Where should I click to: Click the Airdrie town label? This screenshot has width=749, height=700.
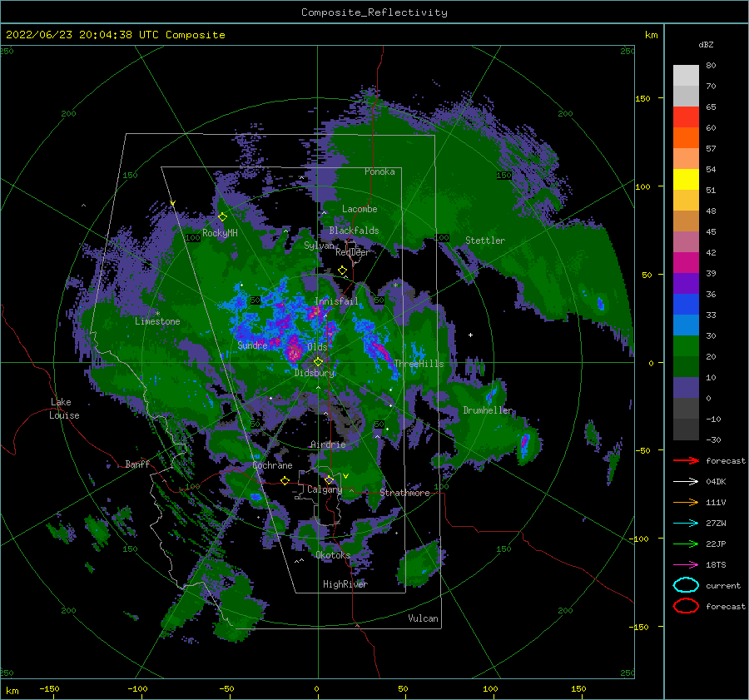[328, 444]
